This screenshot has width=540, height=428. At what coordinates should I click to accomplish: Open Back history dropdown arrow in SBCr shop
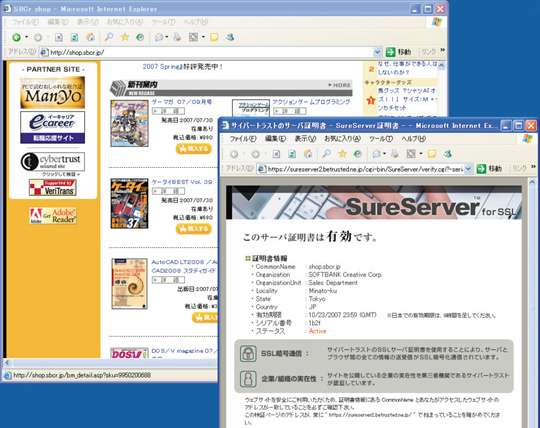(x=26, y=37)
